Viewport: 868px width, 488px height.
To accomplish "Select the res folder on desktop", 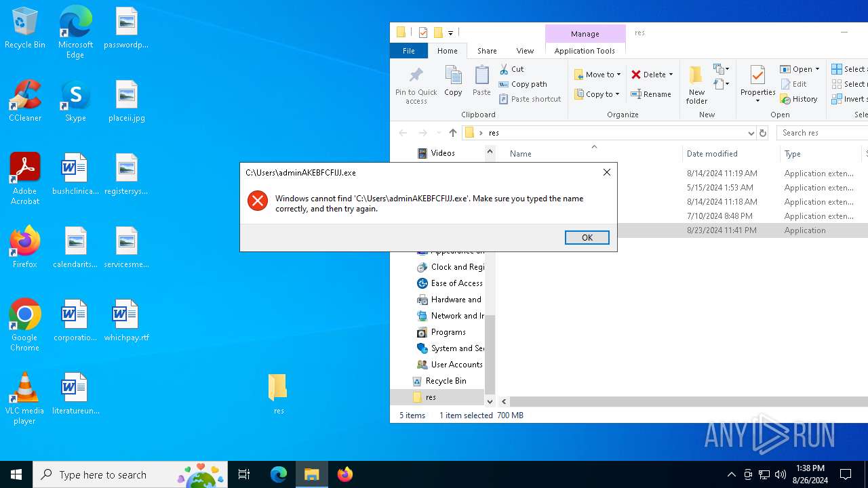I will (278, 394).
